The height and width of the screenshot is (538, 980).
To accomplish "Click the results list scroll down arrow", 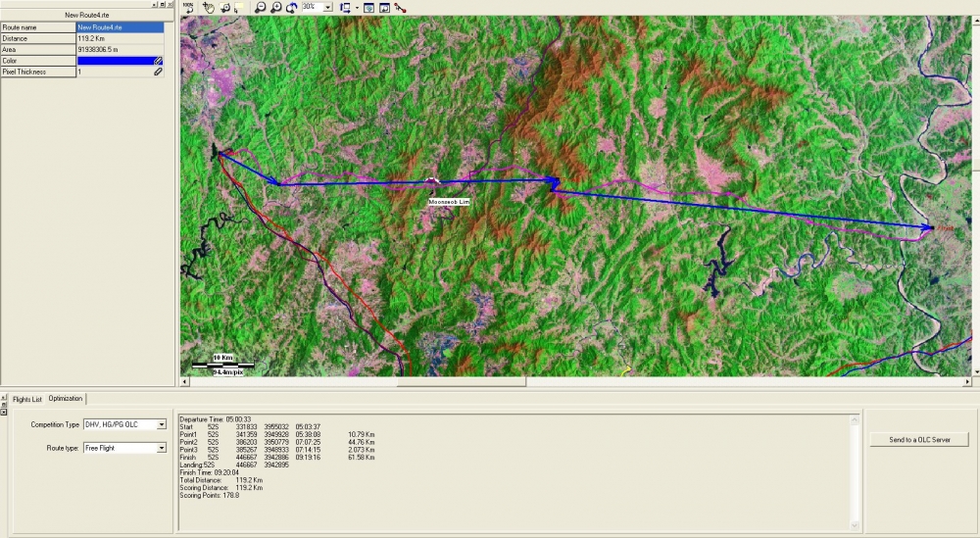I will pyautogui.click(x=855, y=526).
